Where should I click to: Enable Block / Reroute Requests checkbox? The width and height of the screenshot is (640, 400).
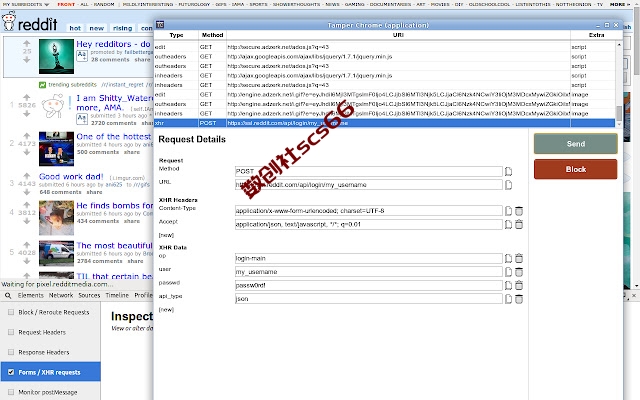(11, 312)
